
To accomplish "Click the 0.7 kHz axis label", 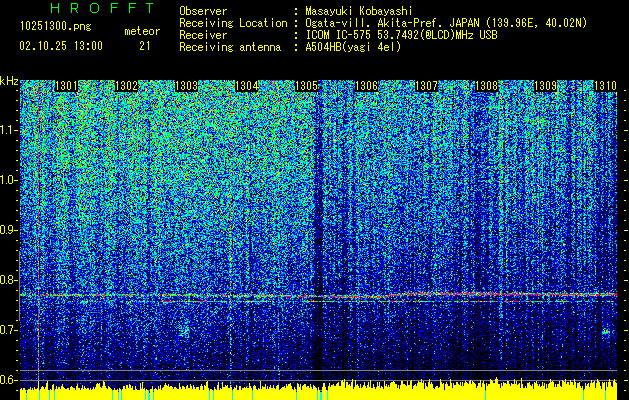I will point(9,330).
